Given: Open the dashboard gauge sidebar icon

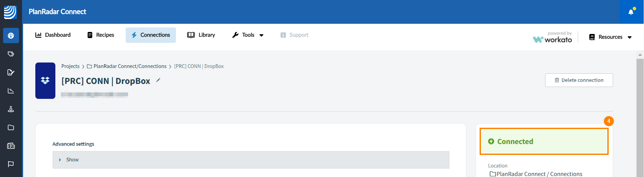Looking at the screenshot, I should [11, 36].
